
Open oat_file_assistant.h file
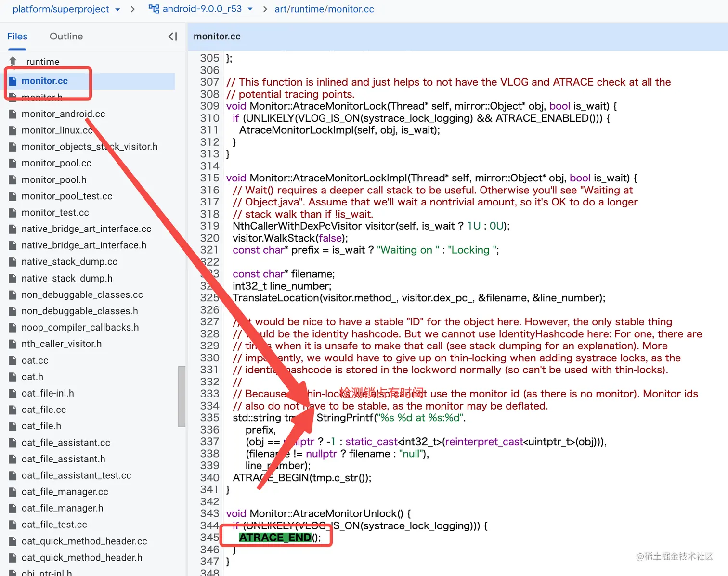(x=64, y=459)
